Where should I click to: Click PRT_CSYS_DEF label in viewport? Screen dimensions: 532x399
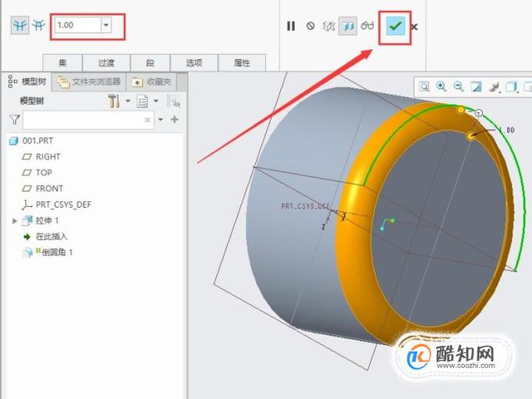pos(305,206)
